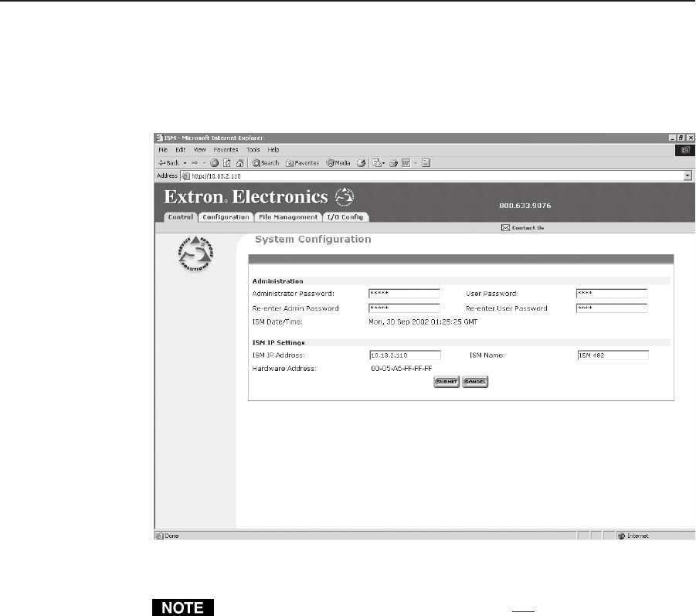Open the Mail toolbar icon
Image resolution: width=696 pixels, height=616 pixels.
click(379, 163)
